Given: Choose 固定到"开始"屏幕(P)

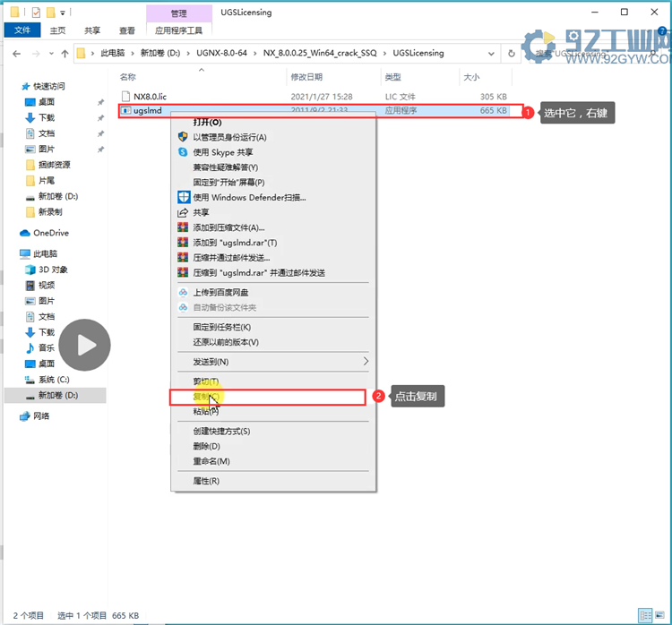Looking at the screenshot, I should tap(273, 182).
